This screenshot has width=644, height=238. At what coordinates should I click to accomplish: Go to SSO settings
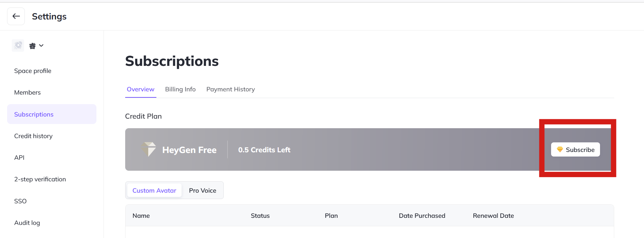(x=20, y=201)
